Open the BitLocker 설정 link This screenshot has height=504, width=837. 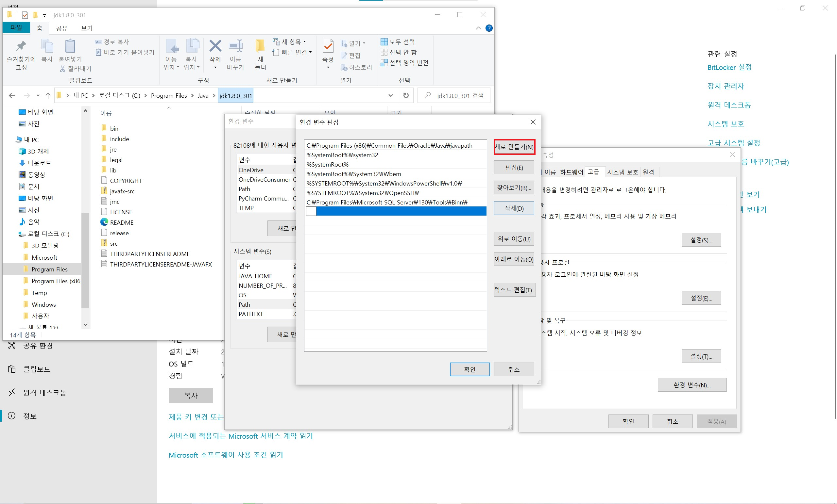(x=729, y=67)
